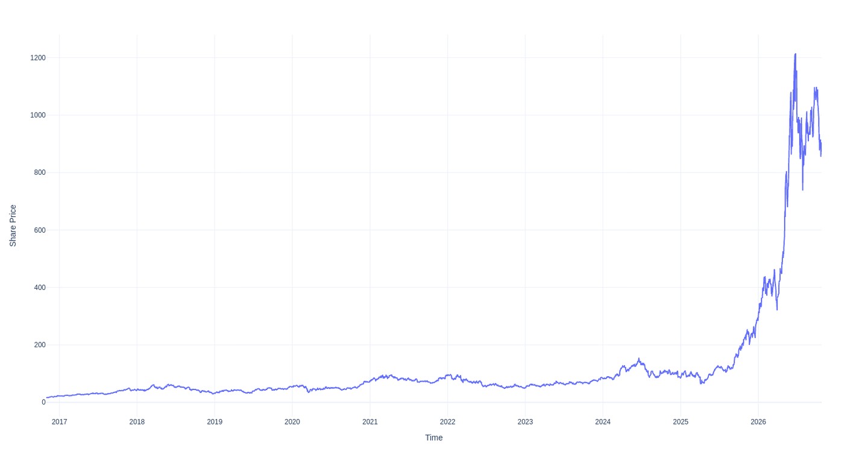Select the 200 share price label

40,345
